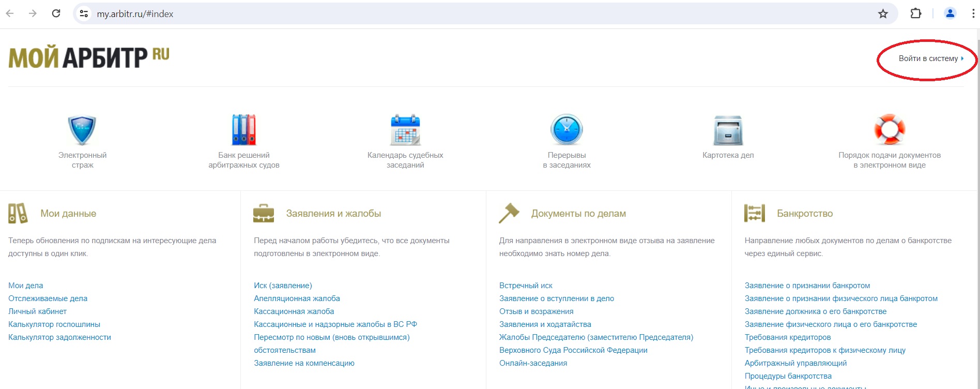Open the Встречный иск link
The image size is (980, 389).
(x=526, y=286)
